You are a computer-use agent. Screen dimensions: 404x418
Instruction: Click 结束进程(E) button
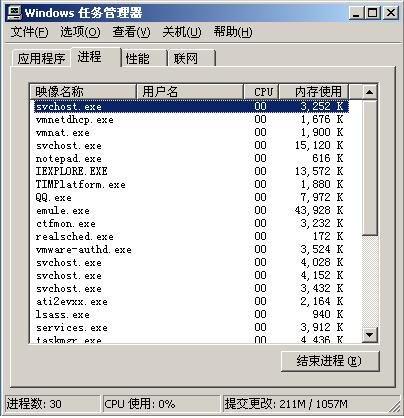[x=330, y=361]
